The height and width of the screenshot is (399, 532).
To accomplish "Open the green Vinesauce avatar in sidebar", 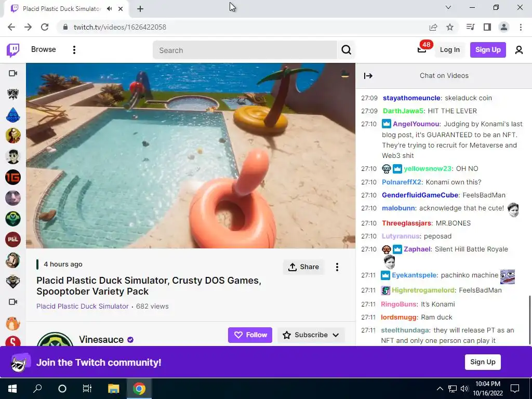I will point(13,219).
